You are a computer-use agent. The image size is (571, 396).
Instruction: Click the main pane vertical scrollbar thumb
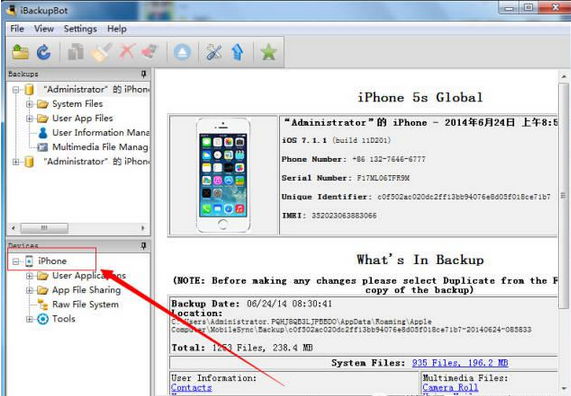563,196
